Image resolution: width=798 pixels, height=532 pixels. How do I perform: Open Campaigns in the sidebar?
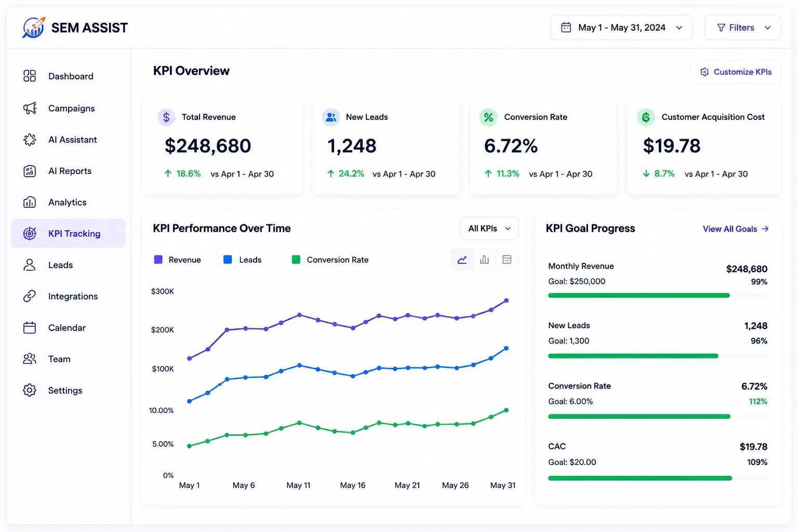coord(69,108)
